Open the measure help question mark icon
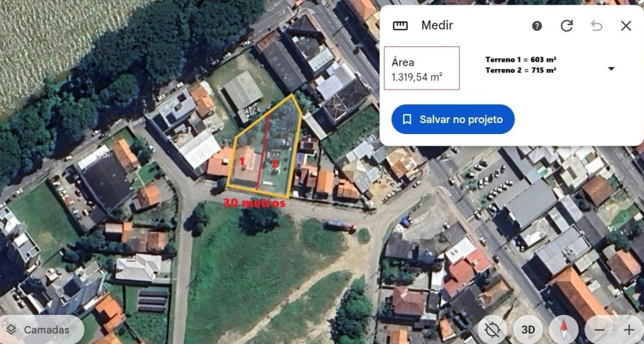644x344 pixels. tap(537, 26)
